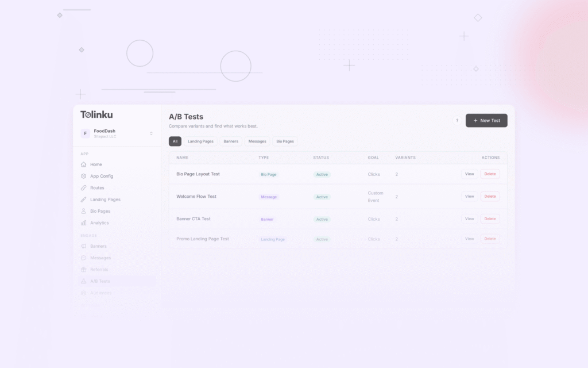
Task: Delete the Banner CTA Test
Action: 490,219
